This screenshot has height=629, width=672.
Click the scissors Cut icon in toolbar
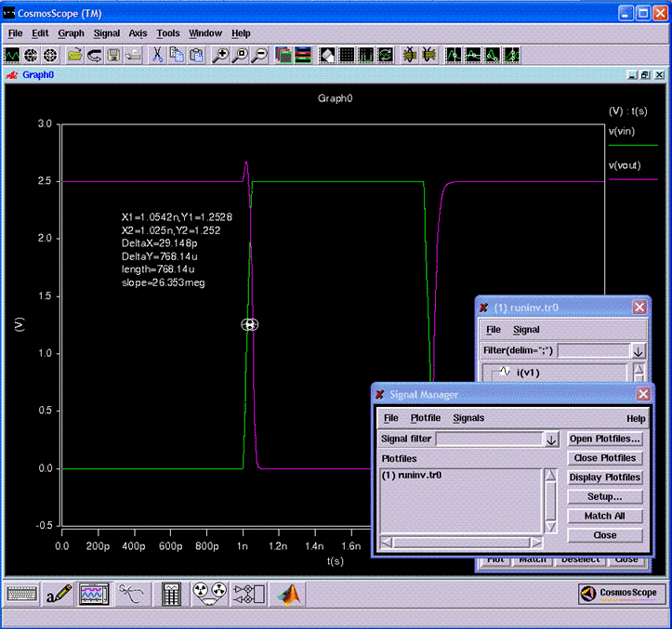click(x=158, y=55)
